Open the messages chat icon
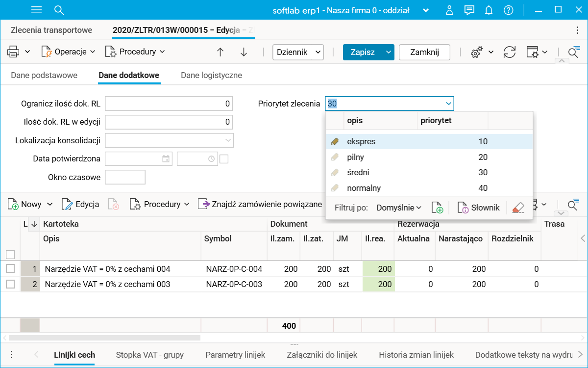Viewport: 588px width, 368px height. 469,10
